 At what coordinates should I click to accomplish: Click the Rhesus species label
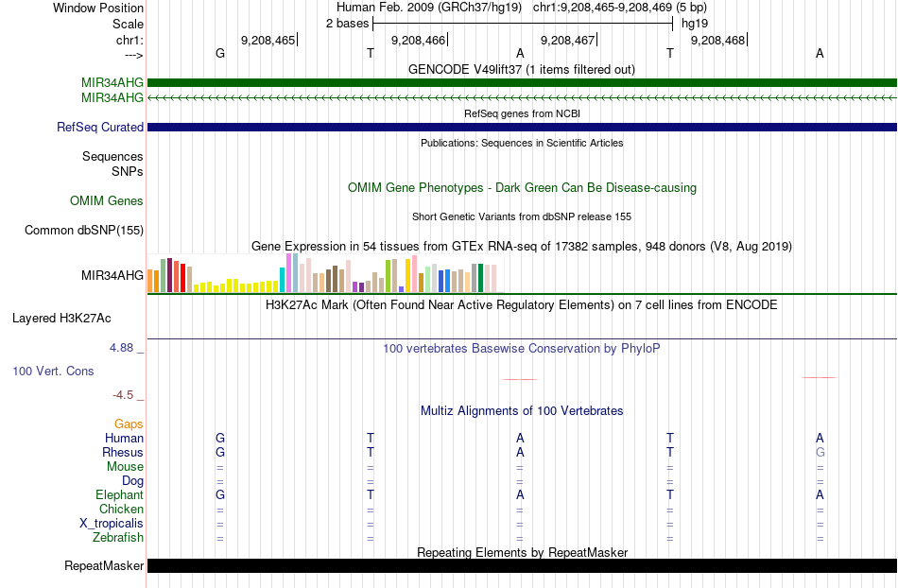123,452
